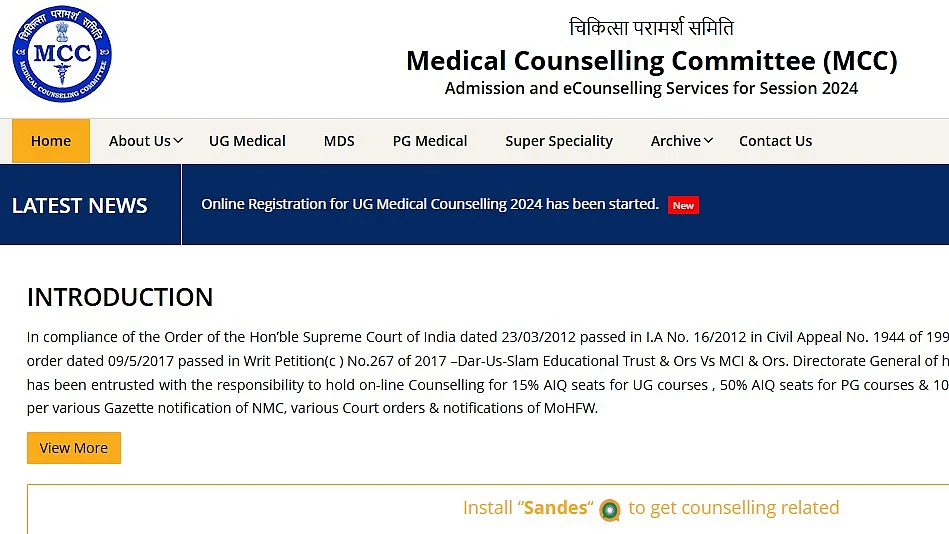Go to the MDS section
The height and width of the screenshot is (534, 949).
(339, 141)
